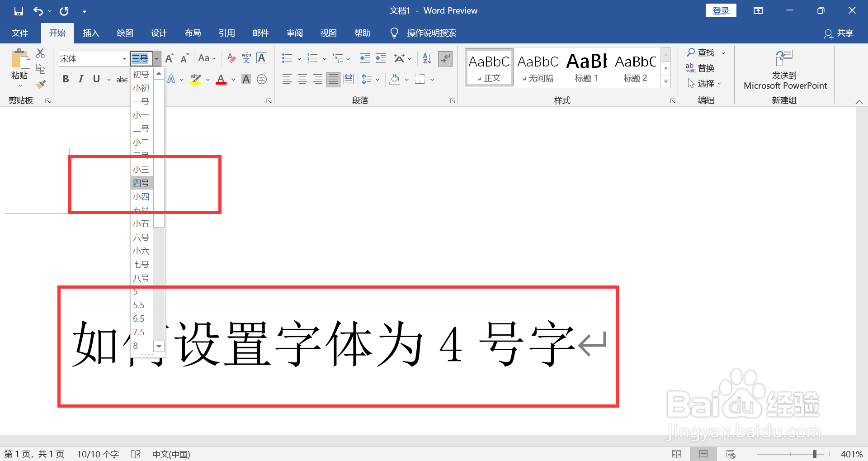
Task: Open ribbon display options icon
Action: [x=758, y=11]
